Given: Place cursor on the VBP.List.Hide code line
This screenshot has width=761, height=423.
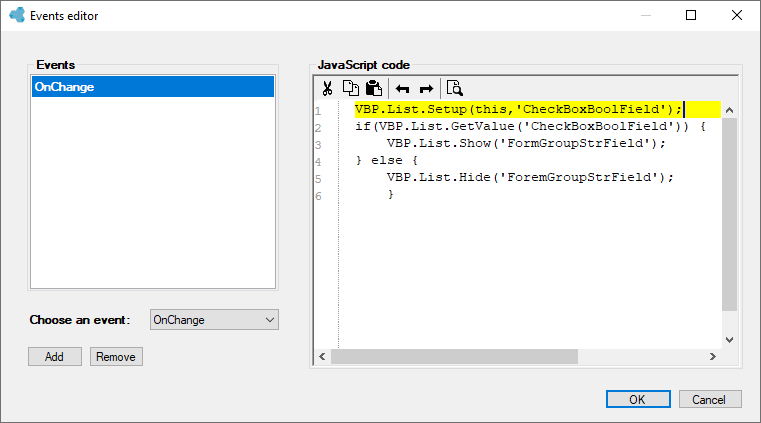Looking at the screenshot, I should (530, 177).
